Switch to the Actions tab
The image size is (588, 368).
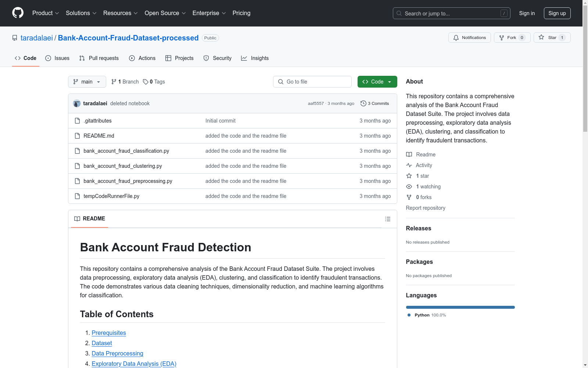(x=142, y=58)
